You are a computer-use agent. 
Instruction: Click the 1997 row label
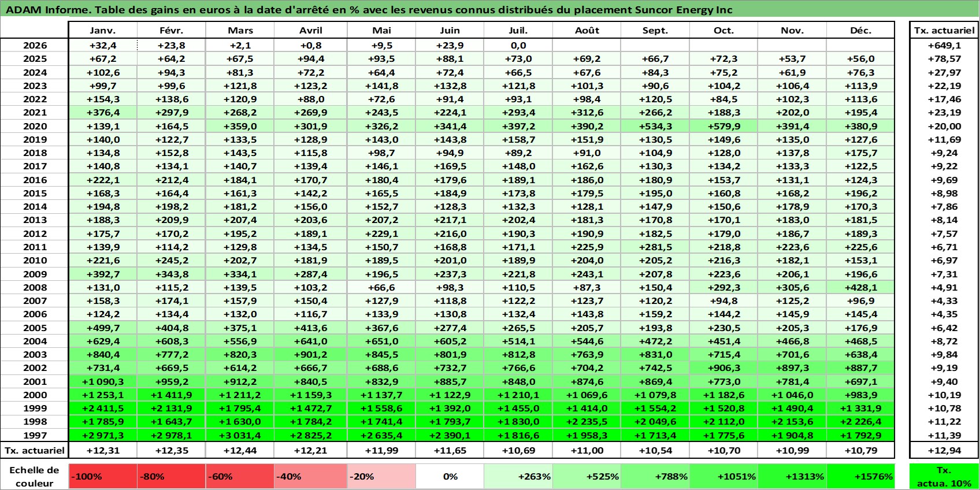pos(35,436)
